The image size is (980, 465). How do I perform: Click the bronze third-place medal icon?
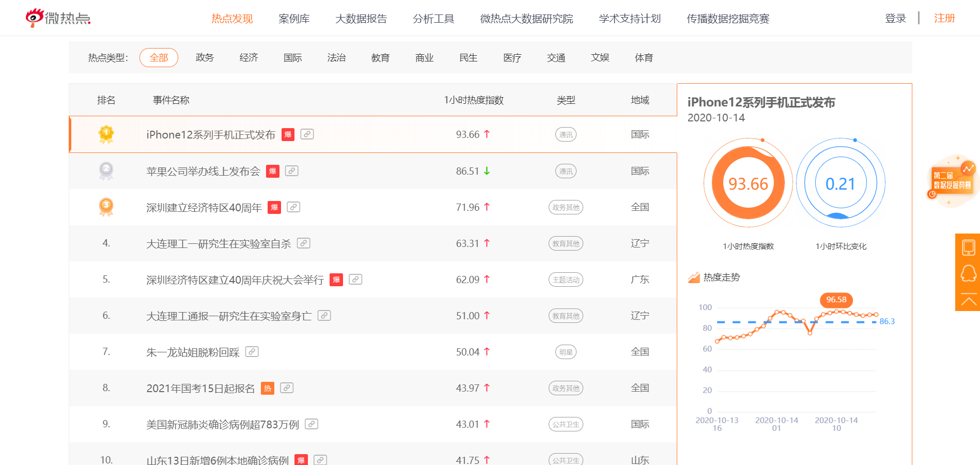coord(106,207)
